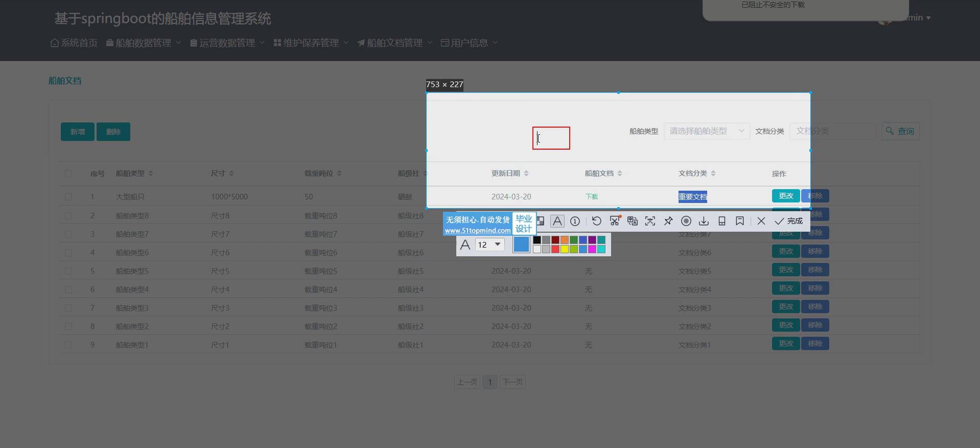Screen dimensions: 980x448
Task: Expand the 船舶文档管理 menu
Action: (395, 43)
